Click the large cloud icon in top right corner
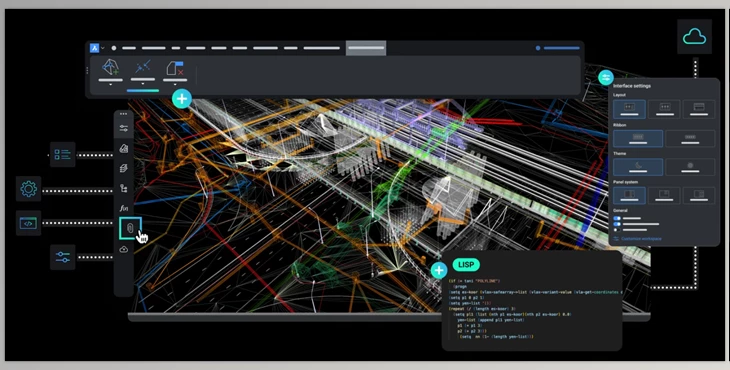The width and height of the screenshot is (730, 370). [x=694, y=36]
